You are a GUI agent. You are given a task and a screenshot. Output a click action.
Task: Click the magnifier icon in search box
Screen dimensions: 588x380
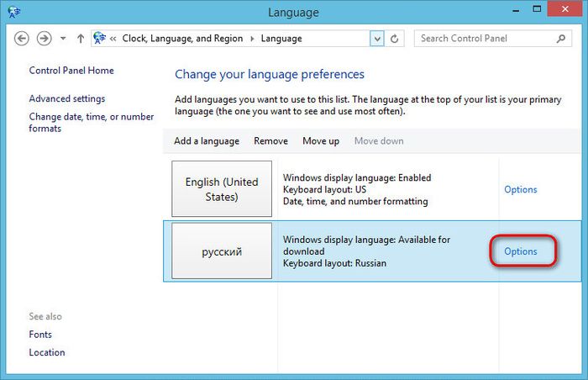click(x=561, y=39)
